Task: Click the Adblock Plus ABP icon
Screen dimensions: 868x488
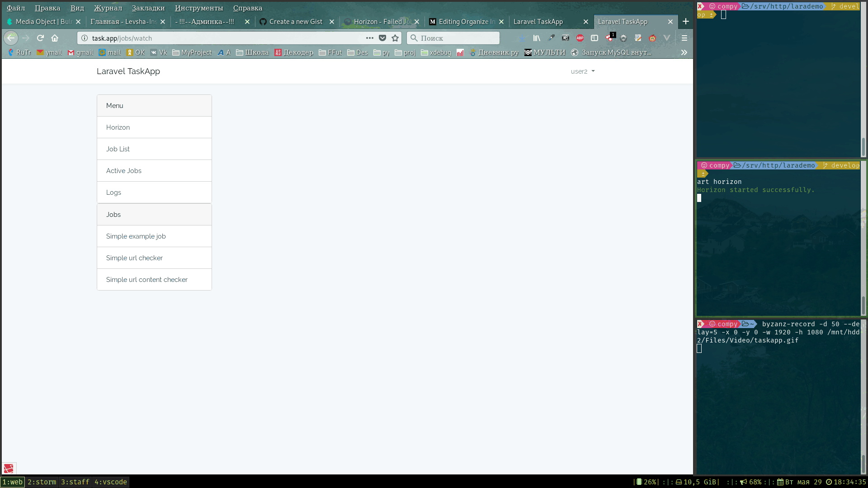Action: pos(580,38)
